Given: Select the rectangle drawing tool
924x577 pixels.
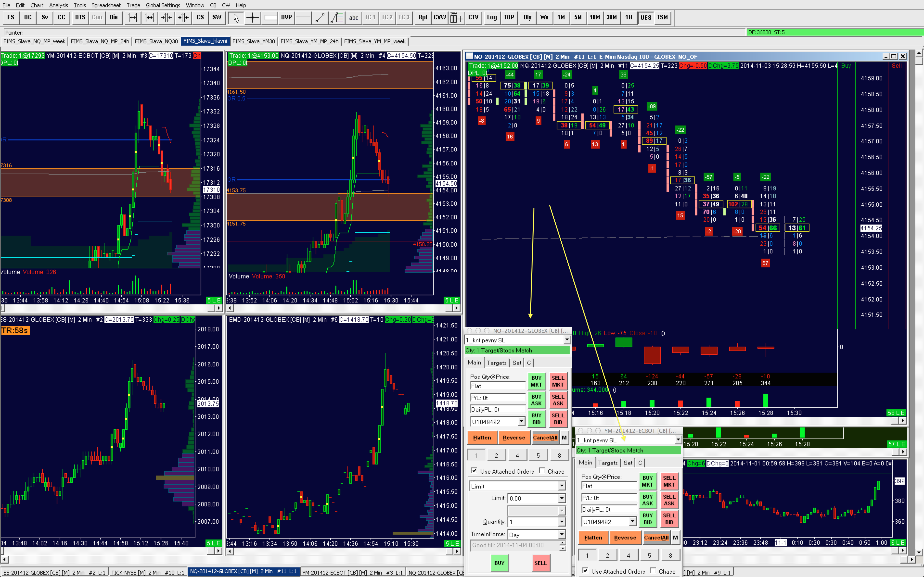Looking at the screenshot, I should pyautogui.click(x=270, y=18).
